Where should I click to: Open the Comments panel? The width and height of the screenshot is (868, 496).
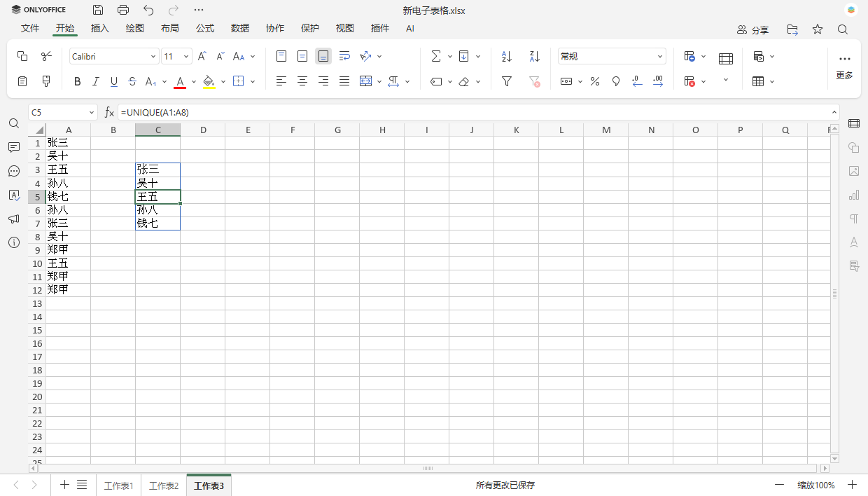pos(14,147)
